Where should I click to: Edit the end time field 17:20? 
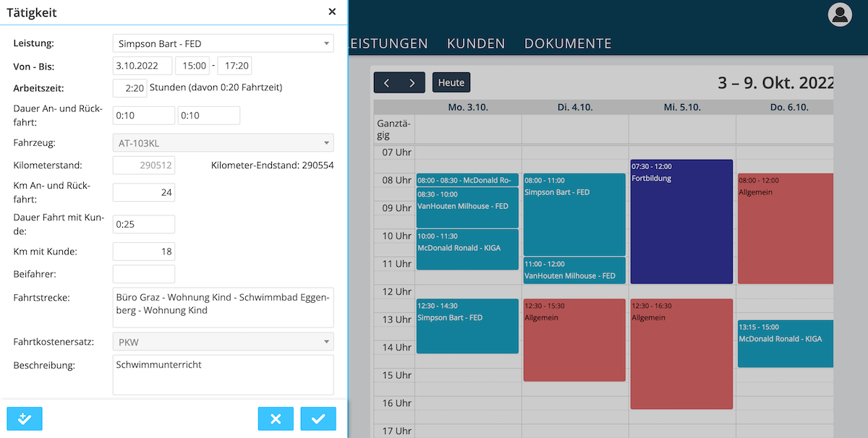click(234, 66)
